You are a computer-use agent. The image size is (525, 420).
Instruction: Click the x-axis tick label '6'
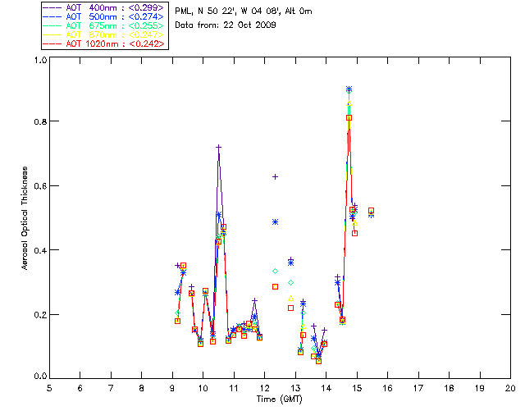point(80,388)
